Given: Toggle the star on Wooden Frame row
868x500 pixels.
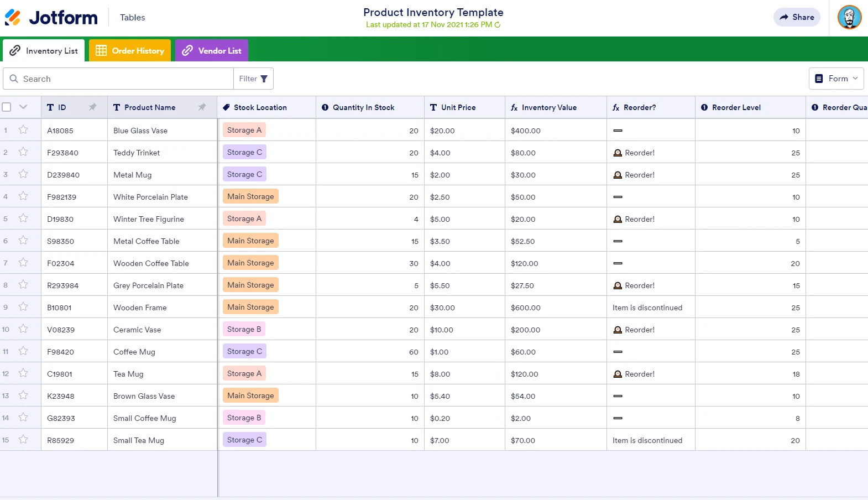Looking at the screenshot, I should click(x=23, y=307).
